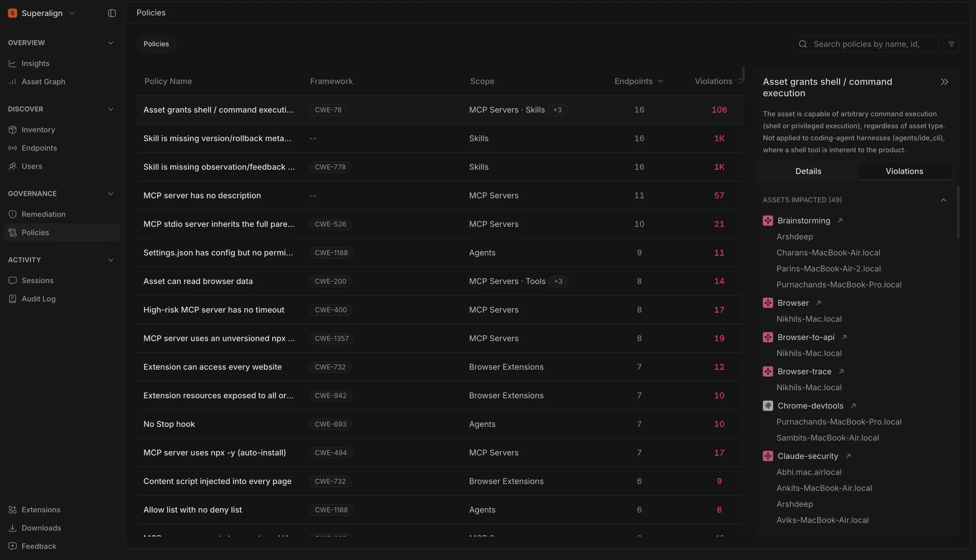This screenshot has height=560, width=976.
Task: Click the detail panel vertical scrollbar
Action: tap(958, 213)
